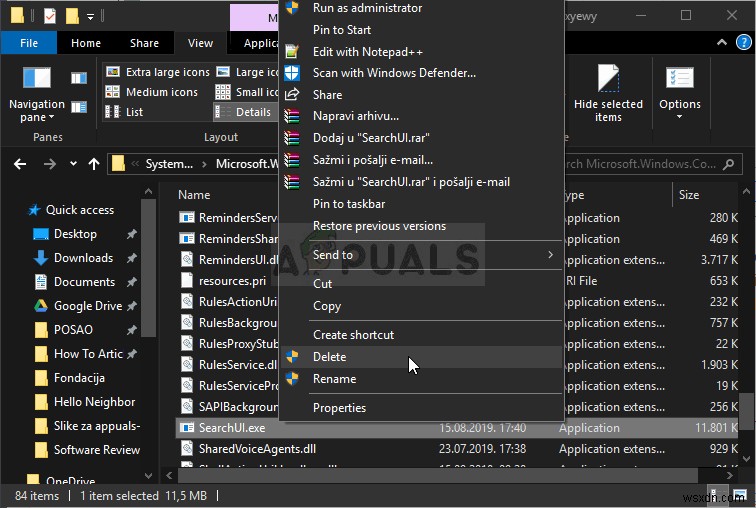This screenshot has height=508, width=756.
Task: Go up one folder level arrow
Action: pos(94,164)
